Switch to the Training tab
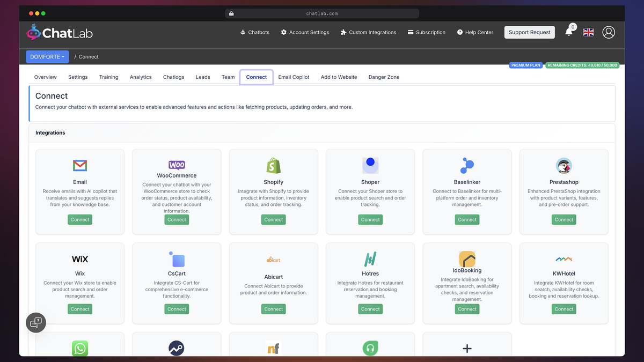Image resolution: width=644 pixels, height=362 pixels. tap(109, 77)
